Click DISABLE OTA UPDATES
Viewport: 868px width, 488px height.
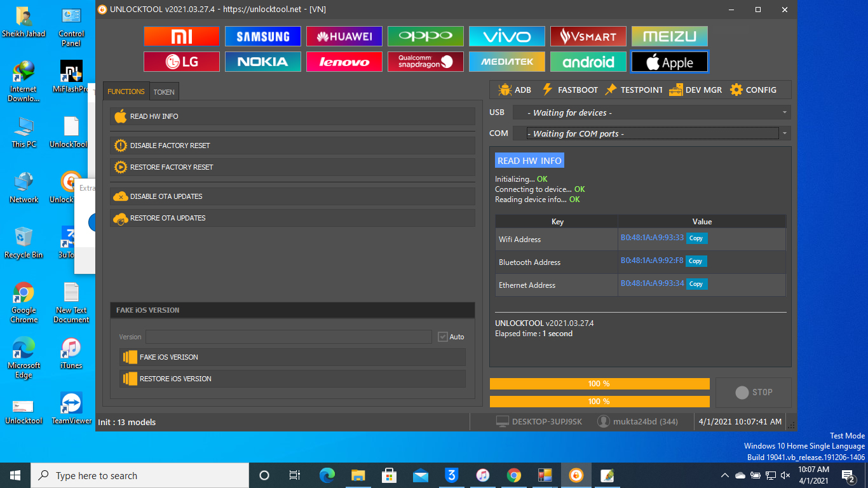pyautogui.click(x=292, y=196)
